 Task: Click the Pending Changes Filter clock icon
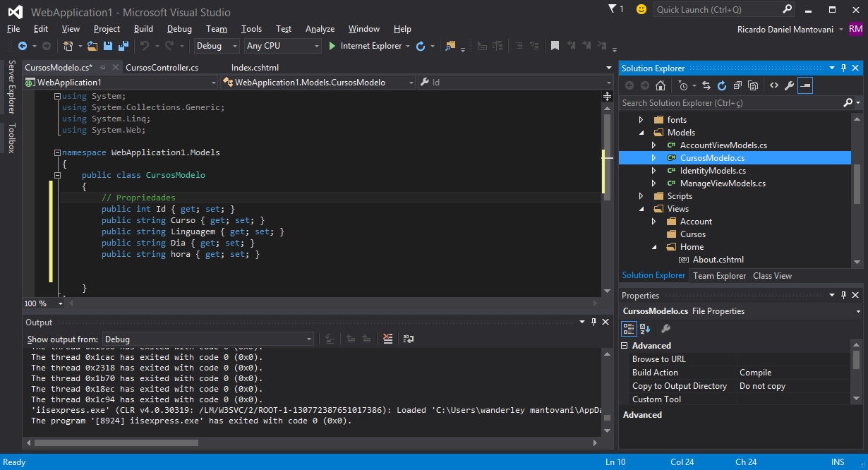(x=683, y=85)
